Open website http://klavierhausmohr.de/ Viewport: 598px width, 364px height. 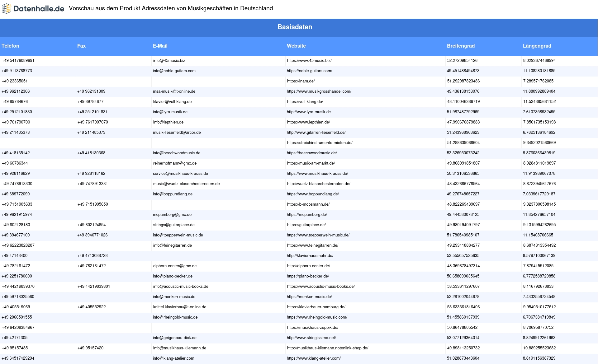click(x=310, y=256)
